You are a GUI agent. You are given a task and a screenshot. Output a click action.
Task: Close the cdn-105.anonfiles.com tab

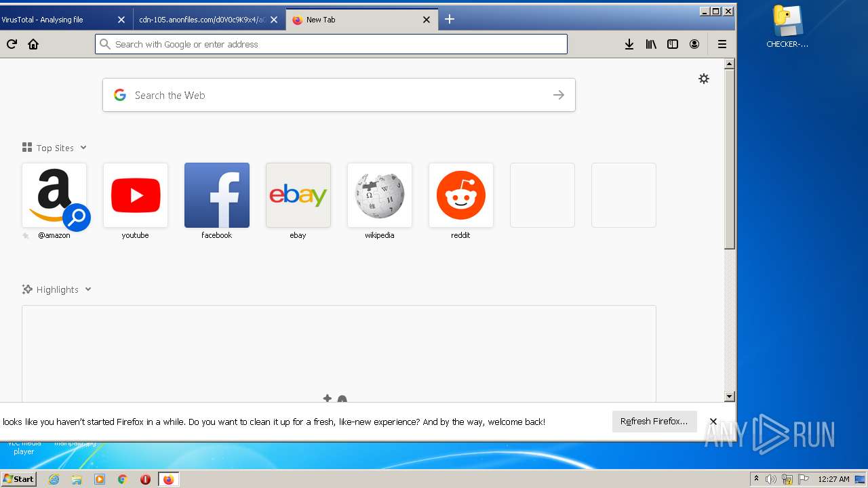pos(274,20)
